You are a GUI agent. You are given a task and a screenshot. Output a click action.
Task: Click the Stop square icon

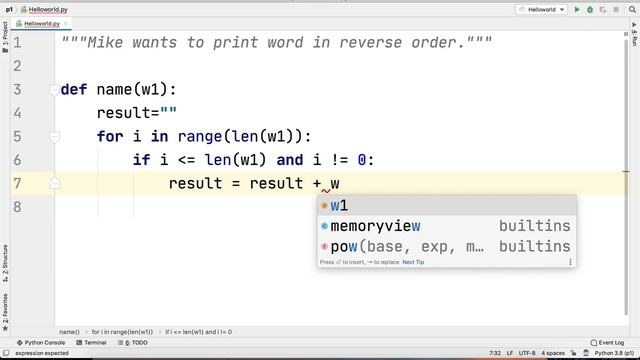616,9
